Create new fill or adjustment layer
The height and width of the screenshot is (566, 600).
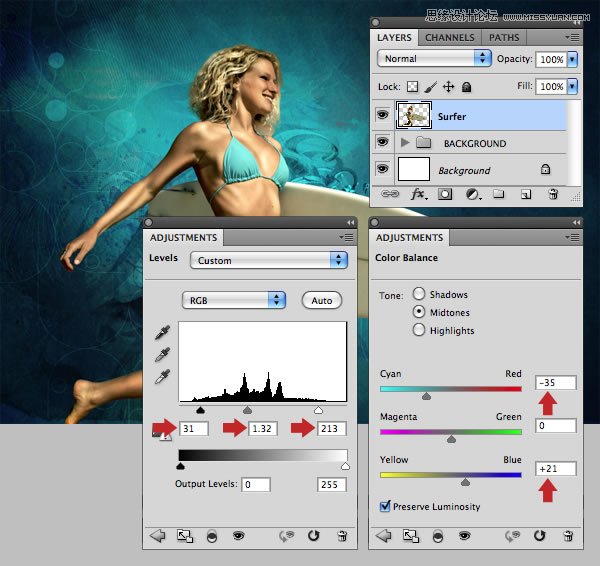coord(473,194)
